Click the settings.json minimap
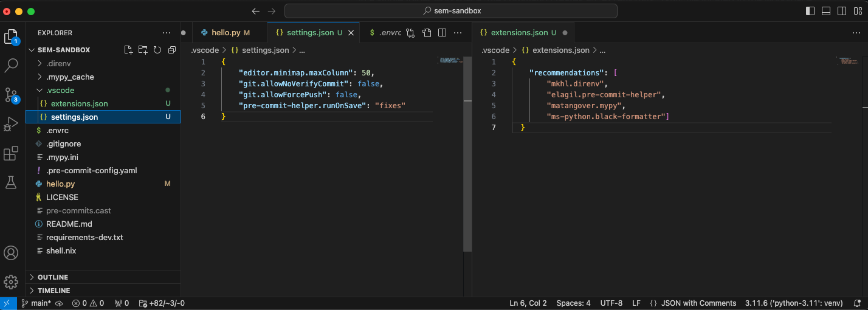This screenshot has height=310, width=868. tap(450, 61)
